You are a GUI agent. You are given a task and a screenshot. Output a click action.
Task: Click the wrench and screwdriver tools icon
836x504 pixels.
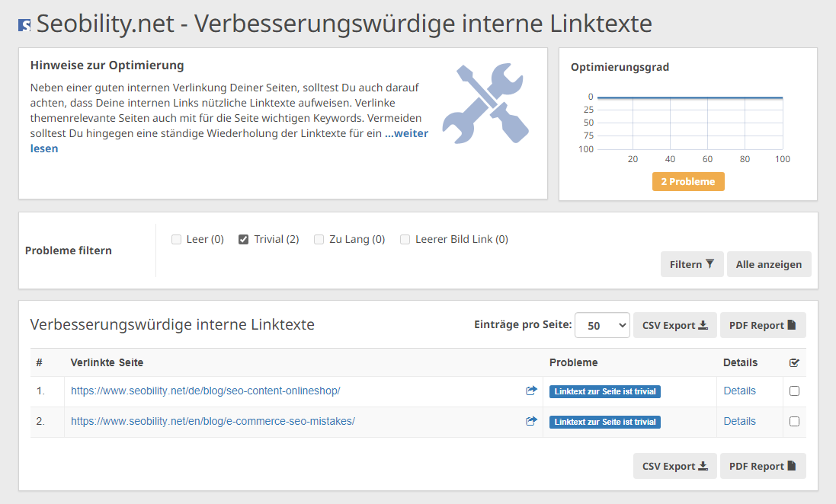[x=485, y=104]
